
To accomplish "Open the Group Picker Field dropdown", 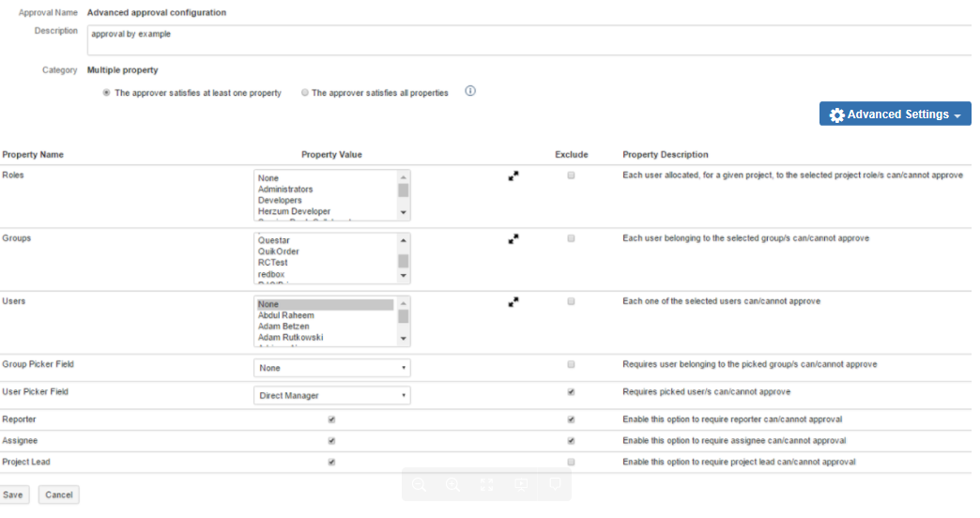I will [x=331, y=368].
